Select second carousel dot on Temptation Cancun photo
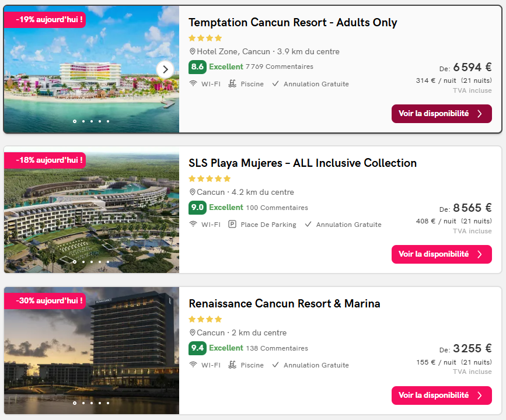Image resolution: width=506 pixels, height=420 pixels. pyautogui.click(x=83, y=121)
